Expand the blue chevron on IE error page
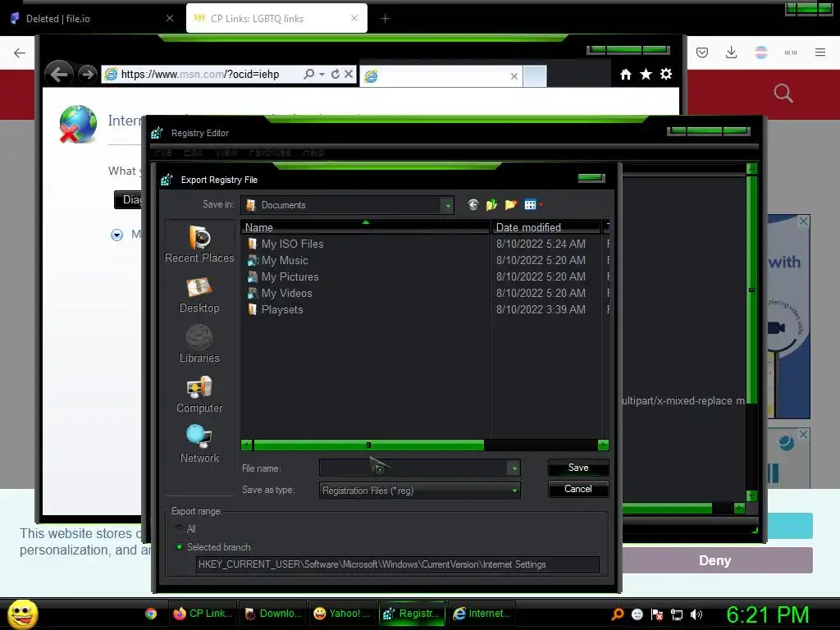The image size is (840, 630). pyautogui.click(x=116, y=235)
